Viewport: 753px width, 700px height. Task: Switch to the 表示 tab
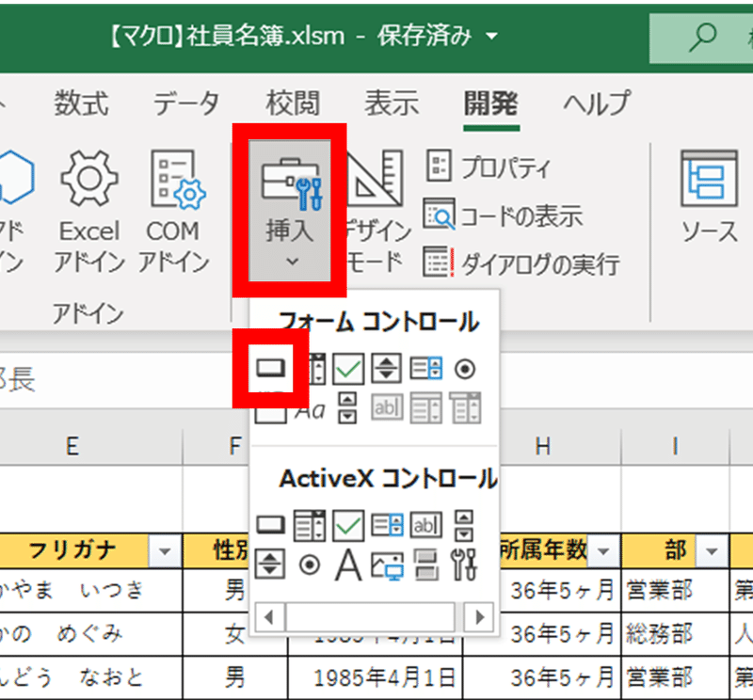click(x=392, y=103)
